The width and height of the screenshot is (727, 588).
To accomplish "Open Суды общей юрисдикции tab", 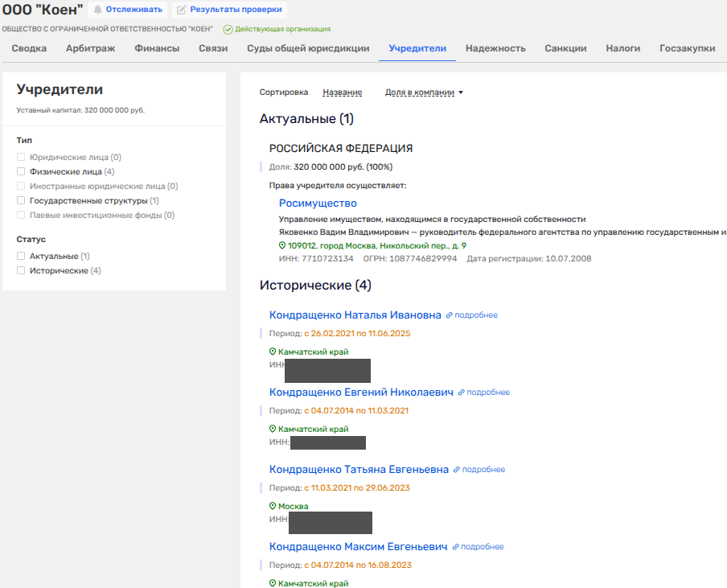I will (x=308, y=48).
